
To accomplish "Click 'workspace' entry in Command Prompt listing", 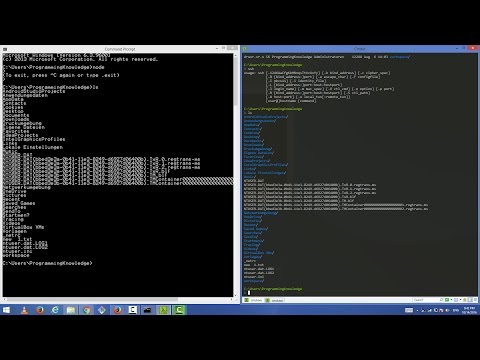I will tap(16, 255).
